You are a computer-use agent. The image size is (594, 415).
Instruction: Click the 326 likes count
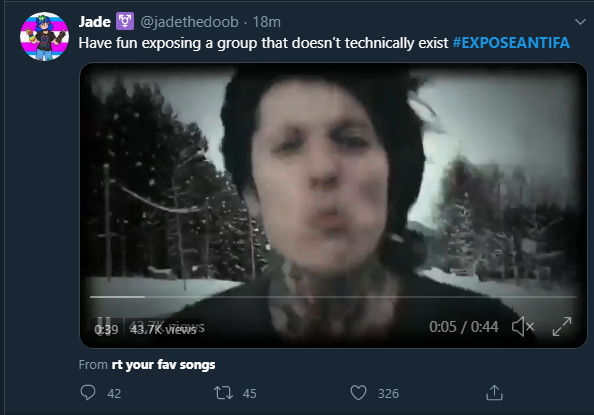pyautogui.click(x=388, y=394)
